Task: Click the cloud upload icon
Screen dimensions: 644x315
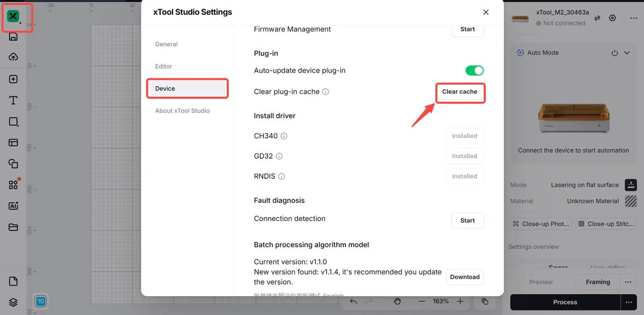Action: 13,57
